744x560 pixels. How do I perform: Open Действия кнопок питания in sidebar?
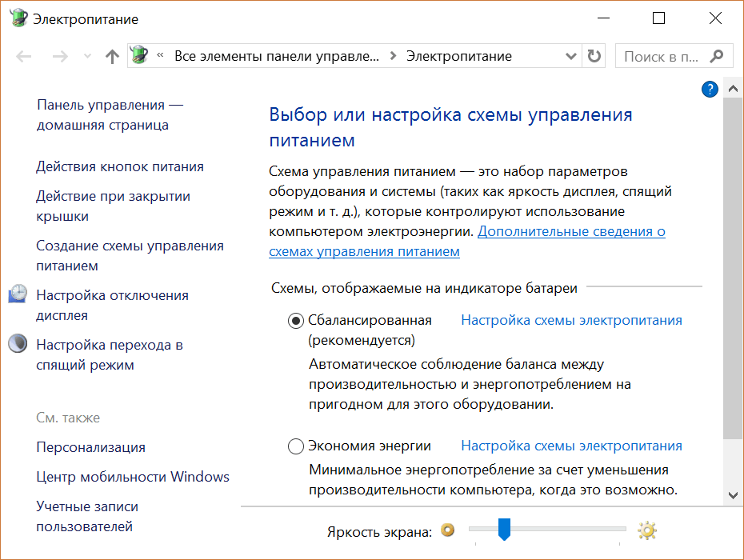point(120,166)
